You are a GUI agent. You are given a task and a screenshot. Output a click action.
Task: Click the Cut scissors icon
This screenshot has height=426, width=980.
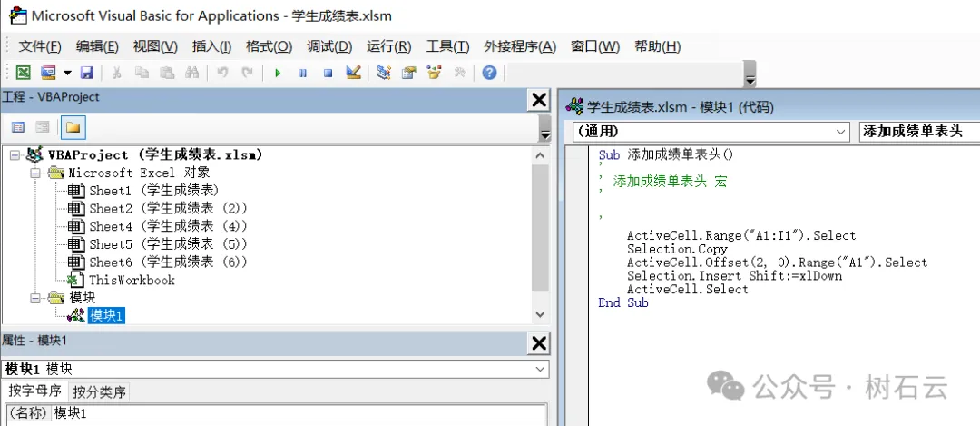tap(116, 73)
